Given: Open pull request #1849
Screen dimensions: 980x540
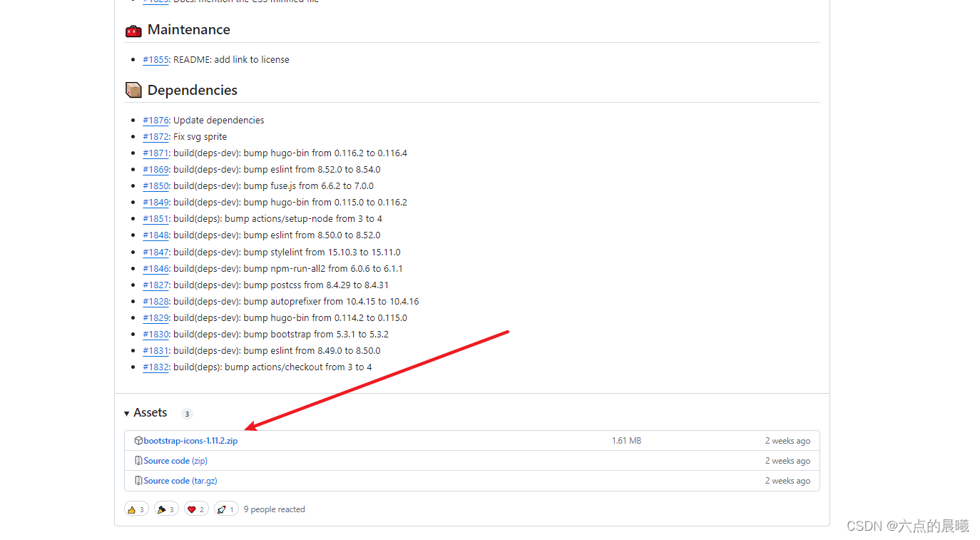Looking at the screenshot, I should [x=155, y=203].
